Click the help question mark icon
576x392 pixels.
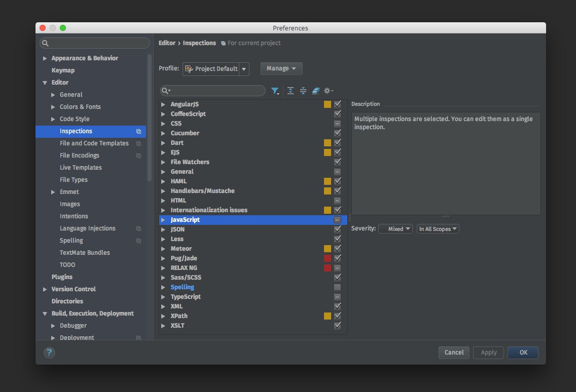(x=49, y=352)
